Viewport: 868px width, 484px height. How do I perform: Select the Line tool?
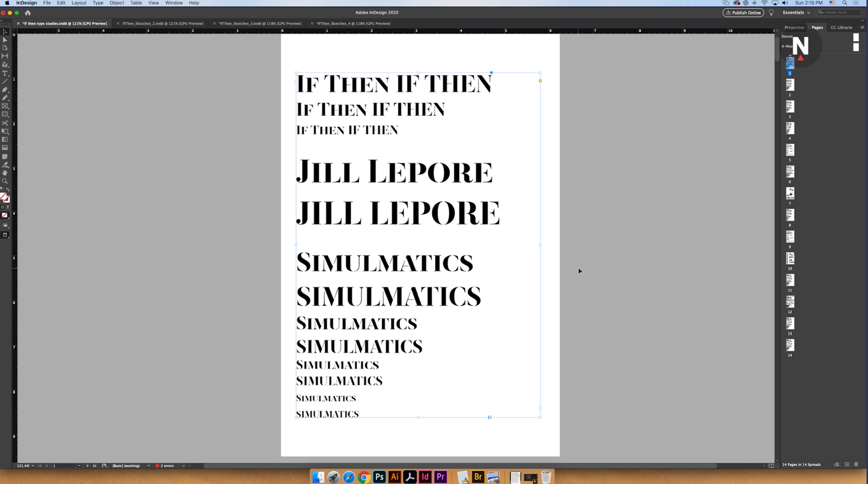5,81
